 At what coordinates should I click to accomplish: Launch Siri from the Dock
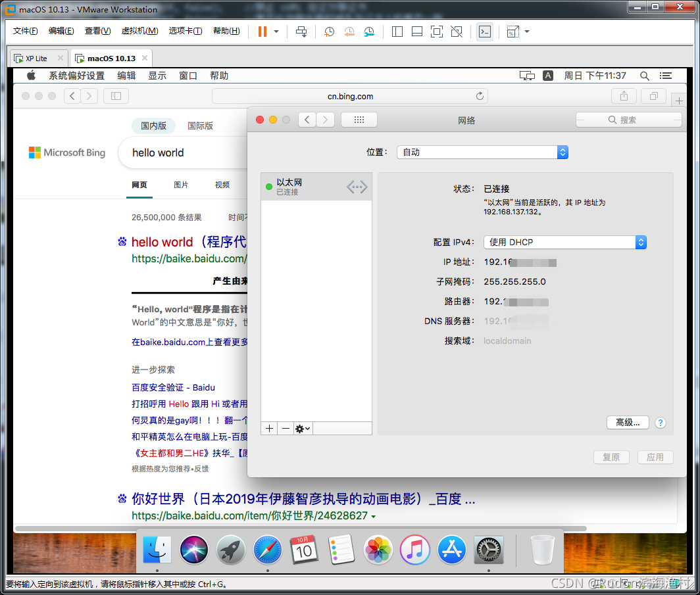tap(193, 550)
